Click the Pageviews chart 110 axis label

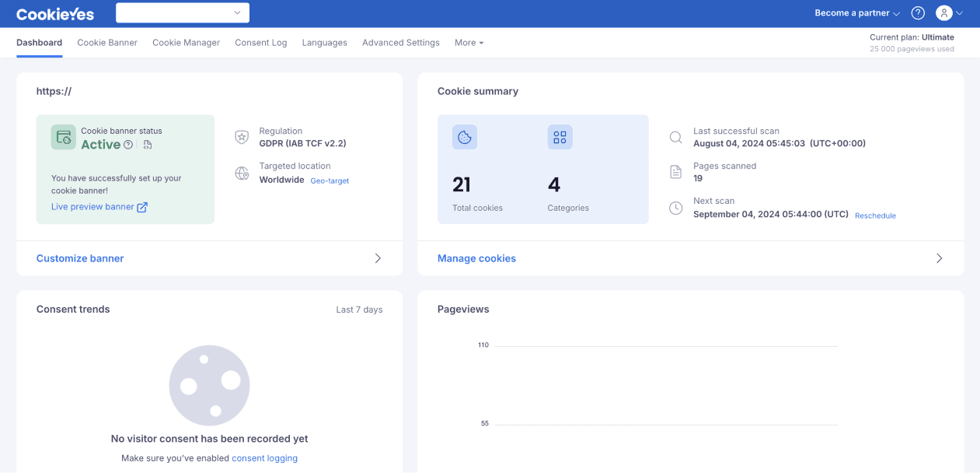tap(483, 345)
